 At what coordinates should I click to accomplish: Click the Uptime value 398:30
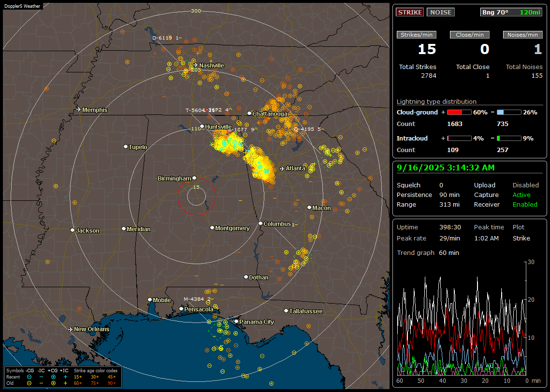(x=450, y=227)
